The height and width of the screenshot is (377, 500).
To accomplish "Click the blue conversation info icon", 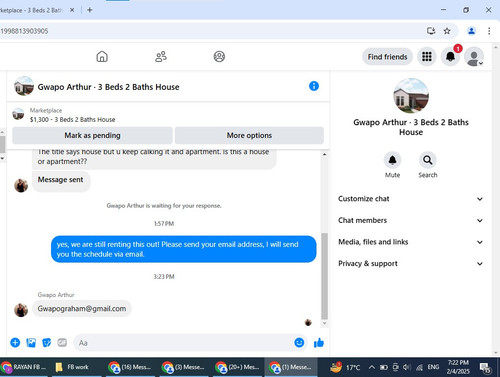I will (314, 86).
